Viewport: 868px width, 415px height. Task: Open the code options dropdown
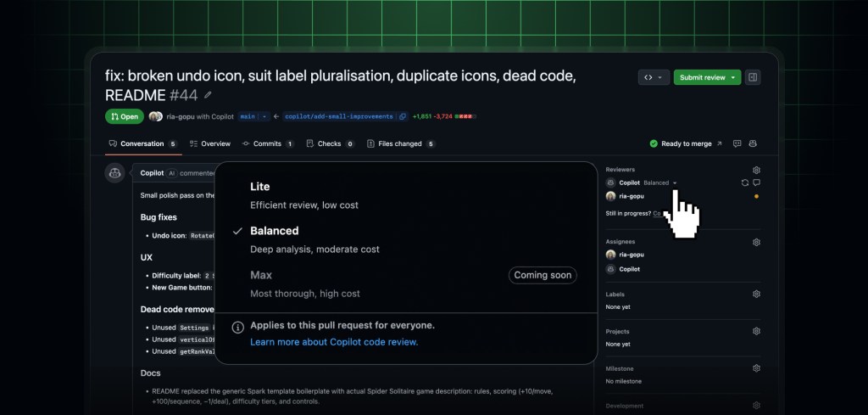654,77
